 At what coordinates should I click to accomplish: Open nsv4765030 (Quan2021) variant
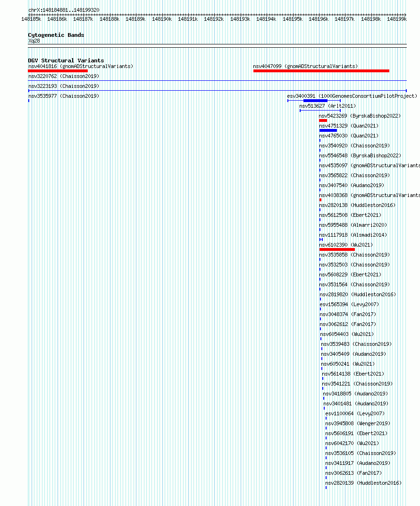click(x=349, y=136)
